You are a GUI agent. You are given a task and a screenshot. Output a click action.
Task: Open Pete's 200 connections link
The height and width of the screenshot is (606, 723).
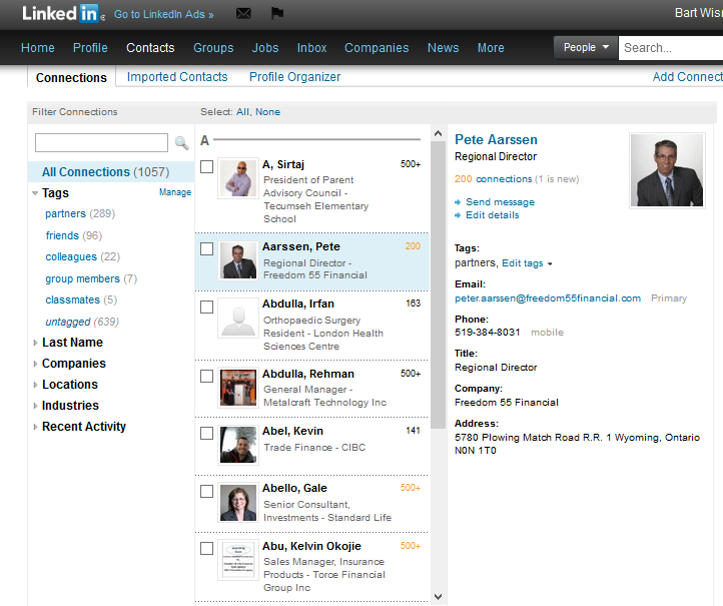[493, 179]
